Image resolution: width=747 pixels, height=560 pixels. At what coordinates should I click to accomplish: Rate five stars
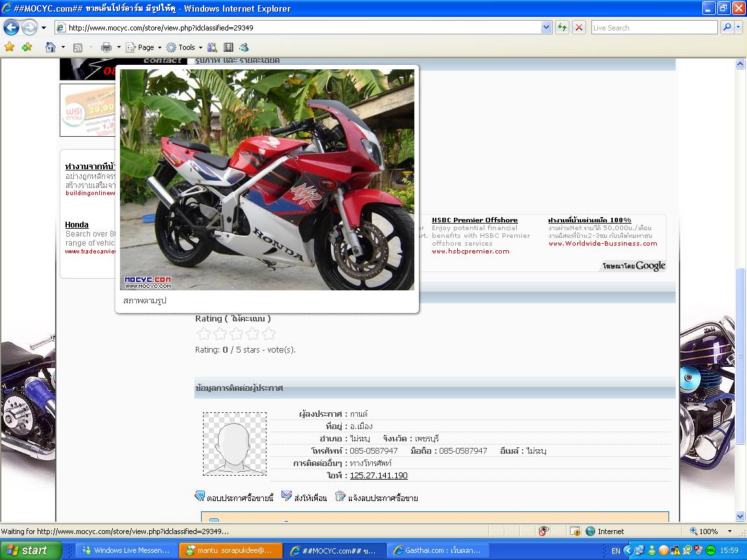point(268,333)
